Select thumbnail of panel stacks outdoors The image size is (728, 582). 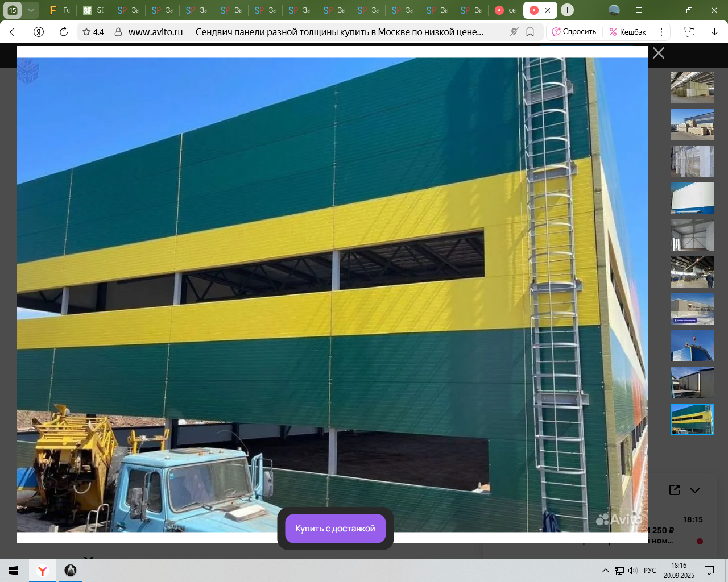692,124
